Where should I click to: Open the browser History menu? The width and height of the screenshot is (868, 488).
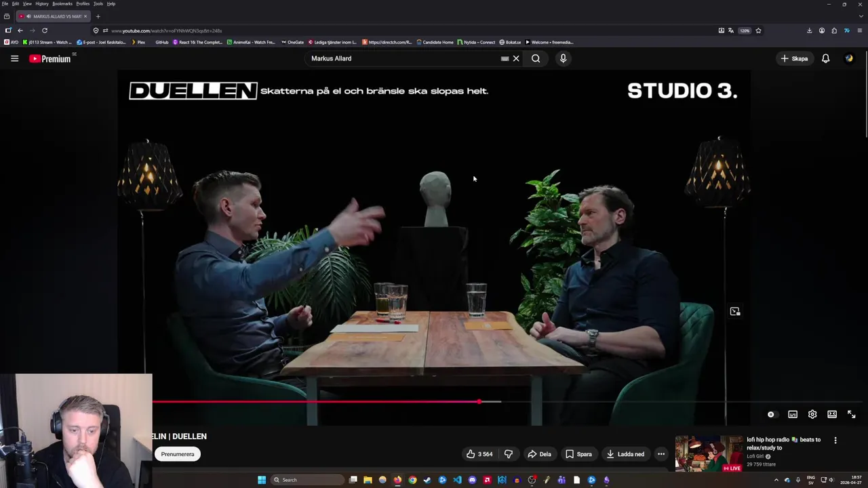[x=42, y=3]
